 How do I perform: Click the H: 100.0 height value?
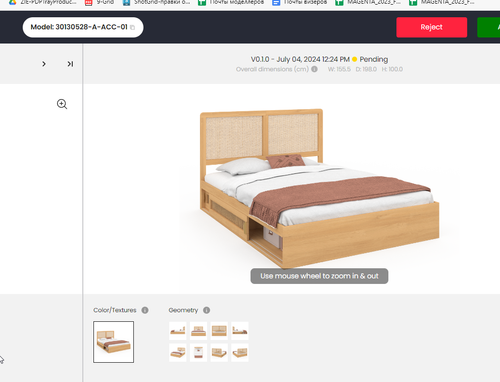392,69
